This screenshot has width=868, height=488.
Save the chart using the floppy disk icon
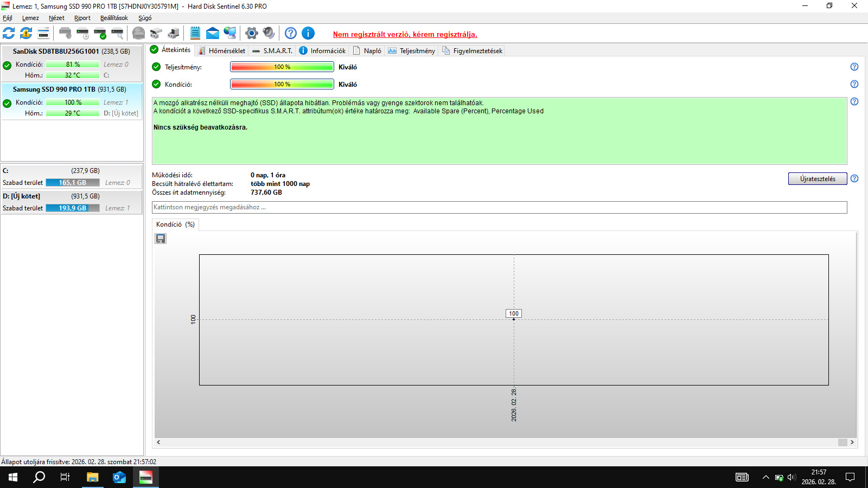click(161, 239)
